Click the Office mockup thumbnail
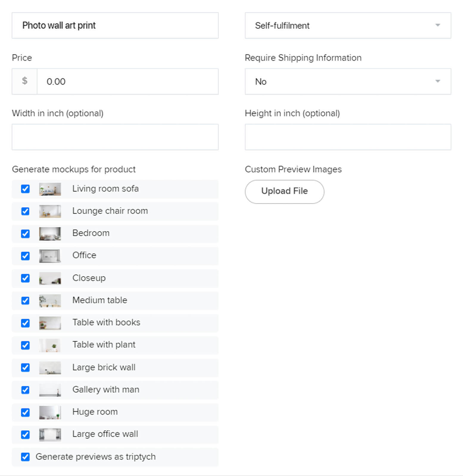 click(x=50, y=256)
